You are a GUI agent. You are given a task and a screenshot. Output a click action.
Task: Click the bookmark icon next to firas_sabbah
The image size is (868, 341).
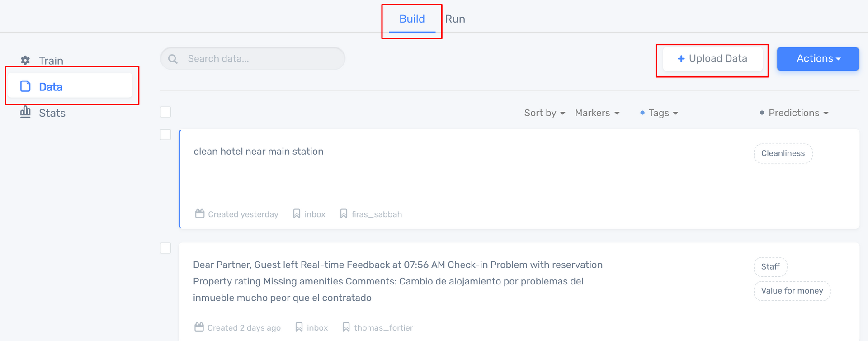coord(344,213)
